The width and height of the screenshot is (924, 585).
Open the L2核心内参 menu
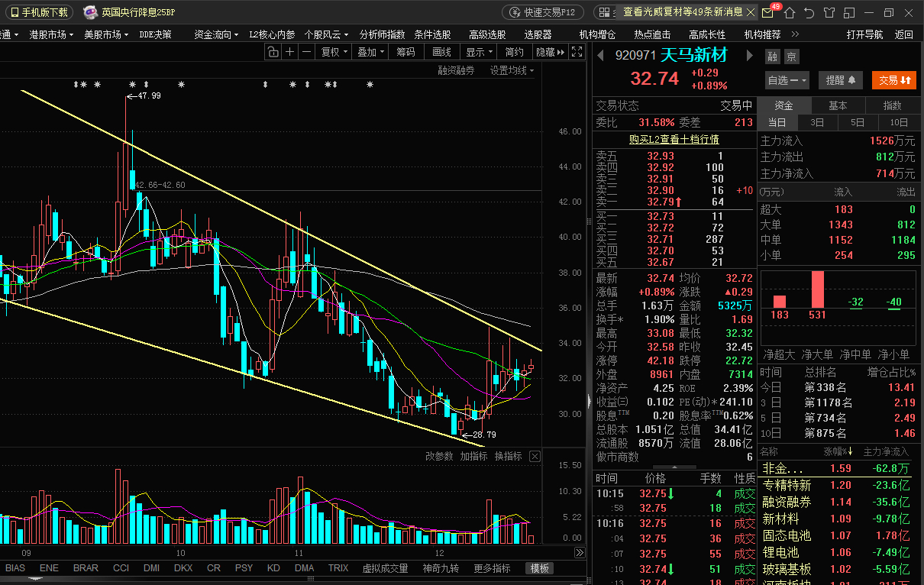[272, 34]
